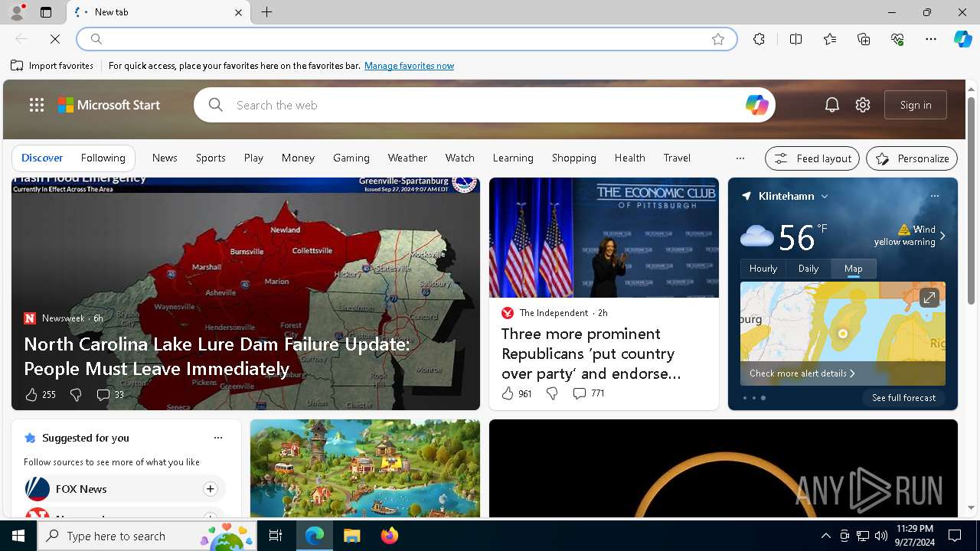
Task: Focus the Search the web box
Action: coord(486,105)
